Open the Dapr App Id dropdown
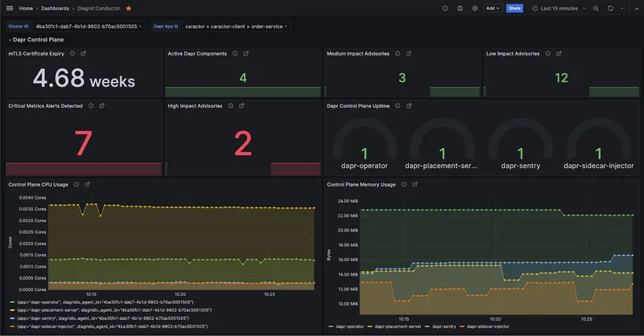This screenshot has width=644, height=336. 236,26
